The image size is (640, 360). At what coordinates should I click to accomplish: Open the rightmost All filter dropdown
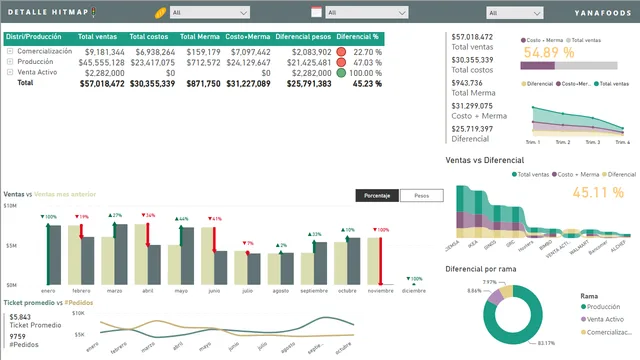point(515,13)
